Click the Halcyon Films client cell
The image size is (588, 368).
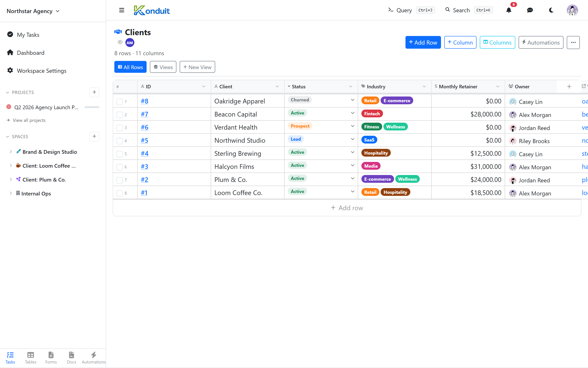248,166
